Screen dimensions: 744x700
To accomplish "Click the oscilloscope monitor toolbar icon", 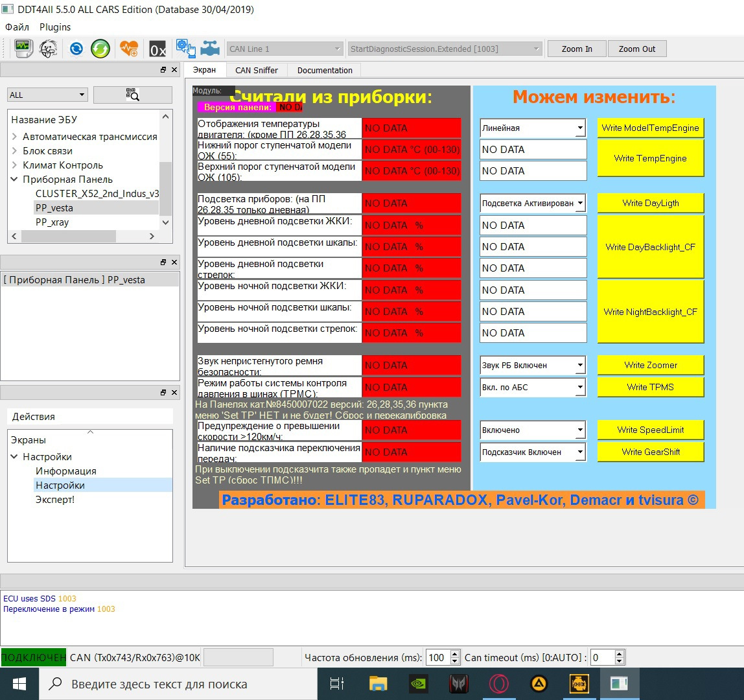I will pyautogui.click(x=23, y=49).
